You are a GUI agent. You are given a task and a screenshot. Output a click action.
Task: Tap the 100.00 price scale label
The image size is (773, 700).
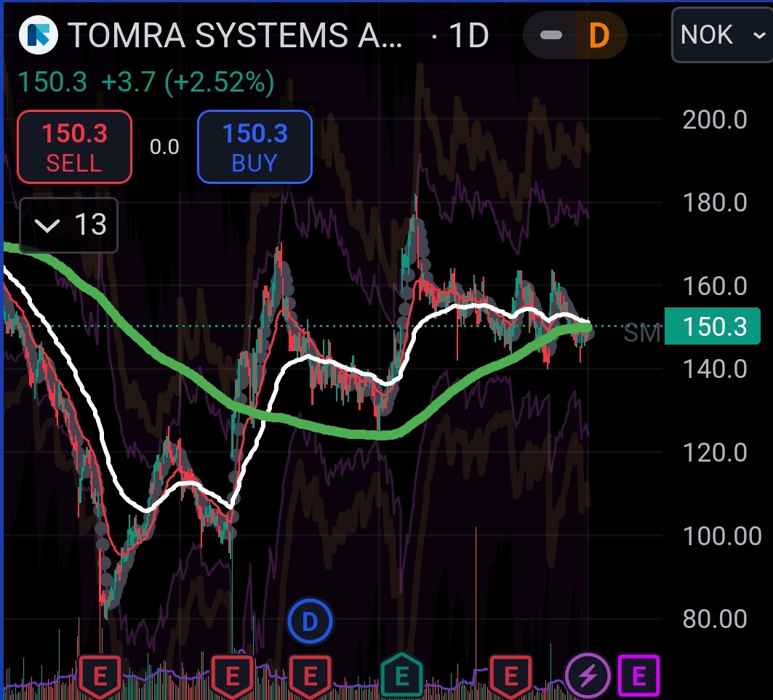722,536
